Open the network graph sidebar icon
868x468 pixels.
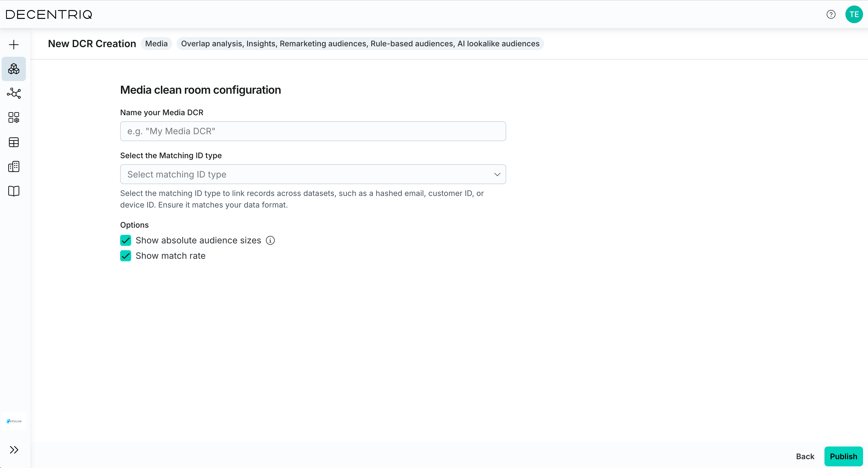[x=14, y=93]
